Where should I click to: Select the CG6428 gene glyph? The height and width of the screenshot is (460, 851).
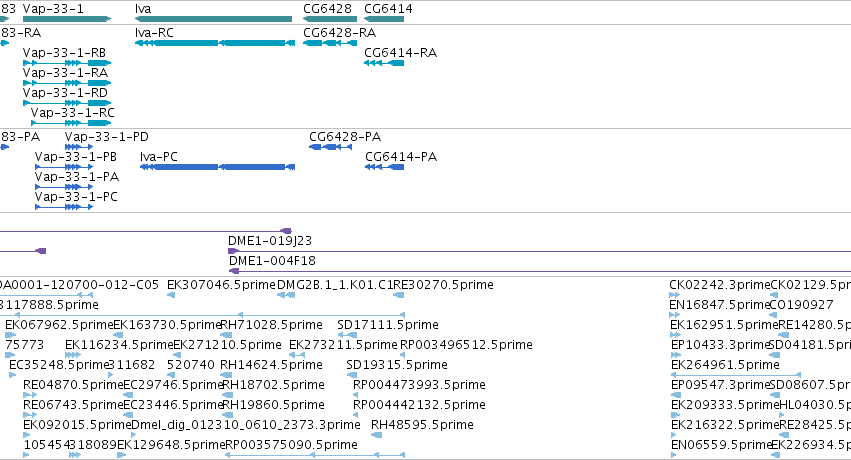[x=330, y=19]
